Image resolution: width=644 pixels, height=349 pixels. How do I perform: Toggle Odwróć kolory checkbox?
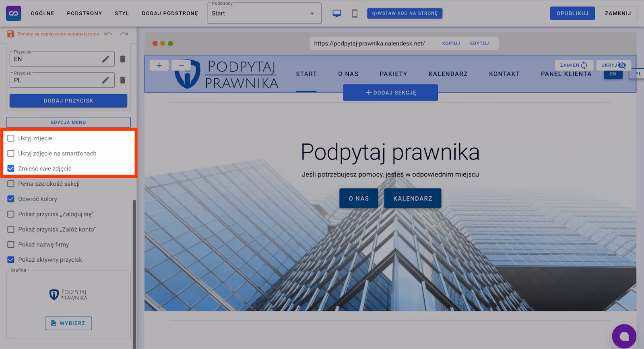(11, 199)
